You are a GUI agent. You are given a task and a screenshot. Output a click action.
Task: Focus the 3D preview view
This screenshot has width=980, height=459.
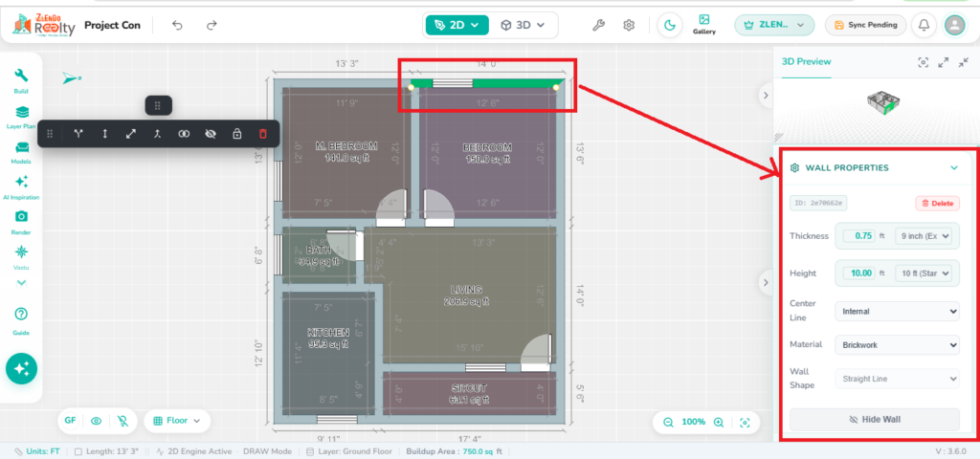924,62
